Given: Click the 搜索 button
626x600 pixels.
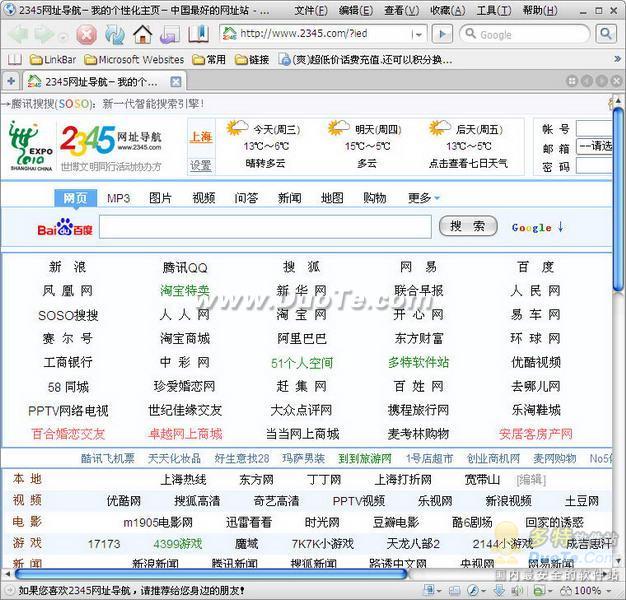Looking at the screenshot, I should coord(468,226).
